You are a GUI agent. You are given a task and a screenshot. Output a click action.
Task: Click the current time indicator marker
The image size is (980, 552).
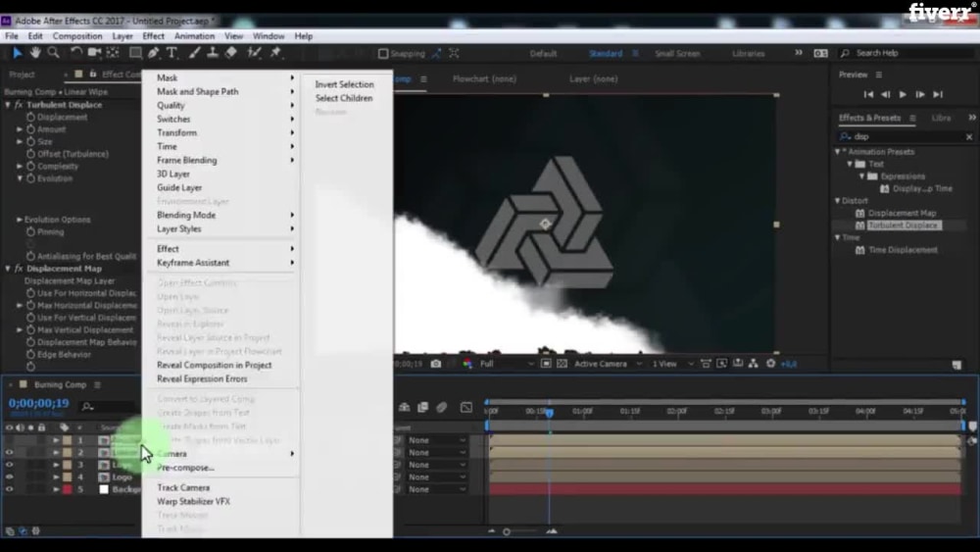click(x=550, y=413)
